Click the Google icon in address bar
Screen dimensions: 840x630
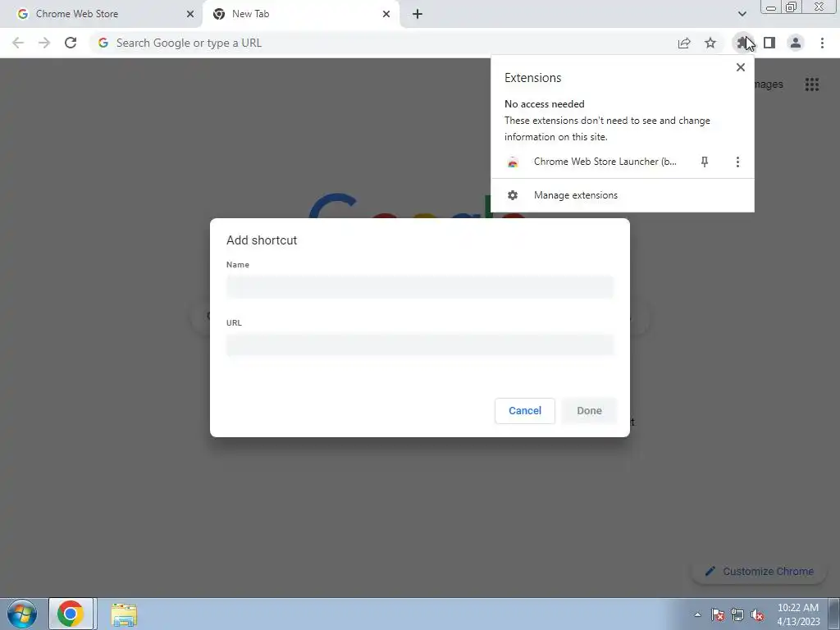tap(103, 43)
